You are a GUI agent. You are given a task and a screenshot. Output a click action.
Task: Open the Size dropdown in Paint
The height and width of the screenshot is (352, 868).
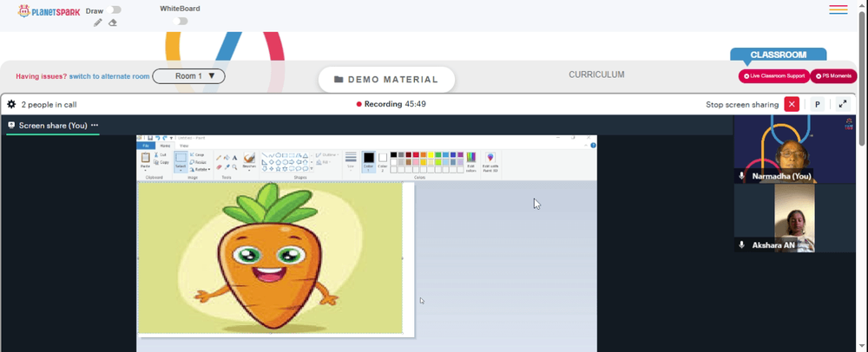351,160
